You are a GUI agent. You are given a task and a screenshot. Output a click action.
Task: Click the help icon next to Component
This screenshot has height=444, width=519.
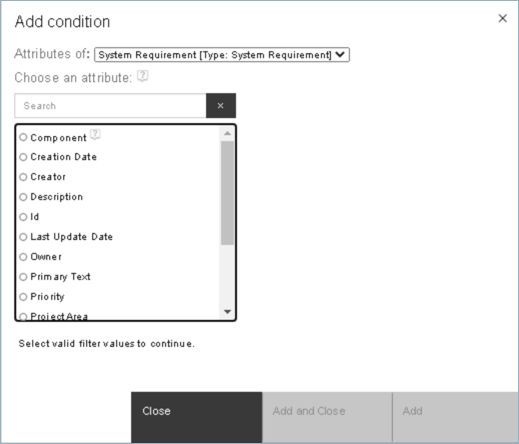point(95,135)
